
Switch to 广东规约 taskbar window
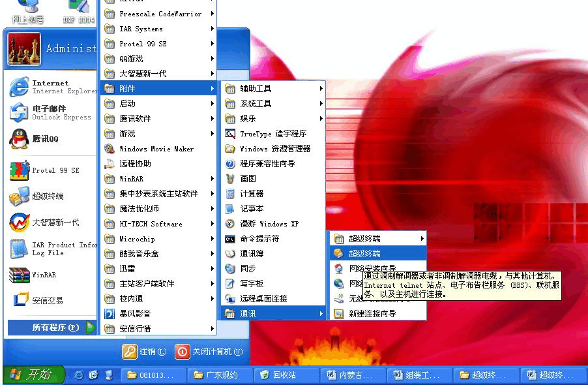point(220,375)
